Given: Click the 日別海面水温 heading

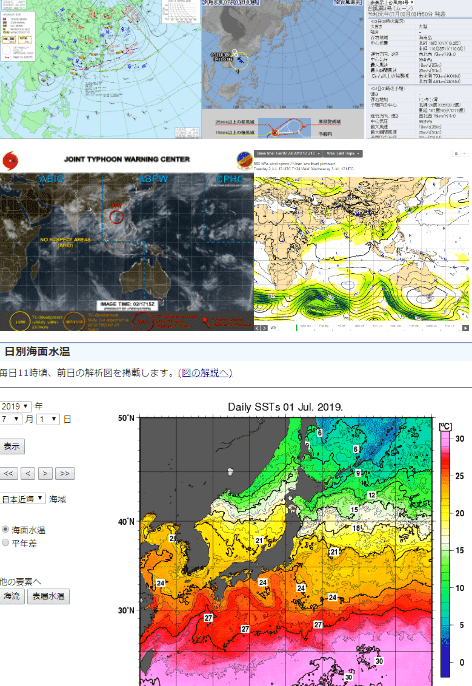Looking at the screenshot, I should click(x=37, y=352).
